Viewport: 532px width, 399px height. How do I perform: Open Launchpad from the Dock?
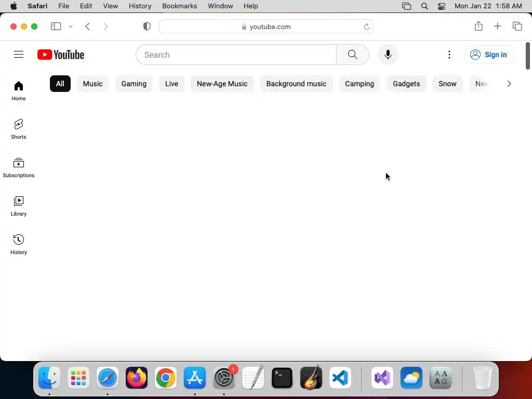click(x=78, y=378)
